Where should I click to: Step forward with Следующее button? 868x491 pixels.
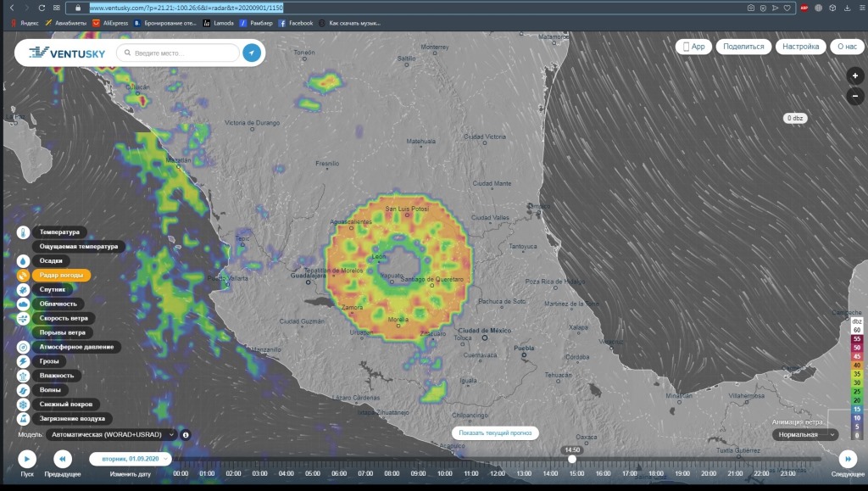click(848, 459)
